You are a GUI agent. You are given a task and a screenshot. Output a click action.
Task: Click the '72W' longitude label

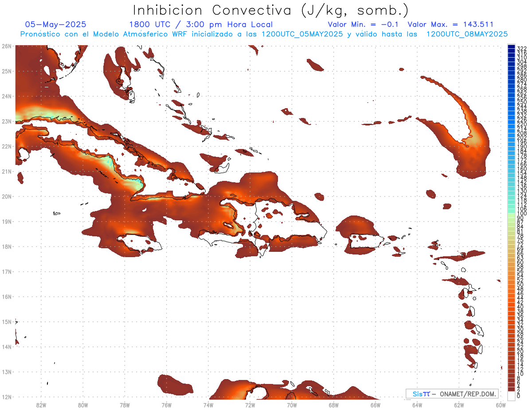tap(250, 405)
